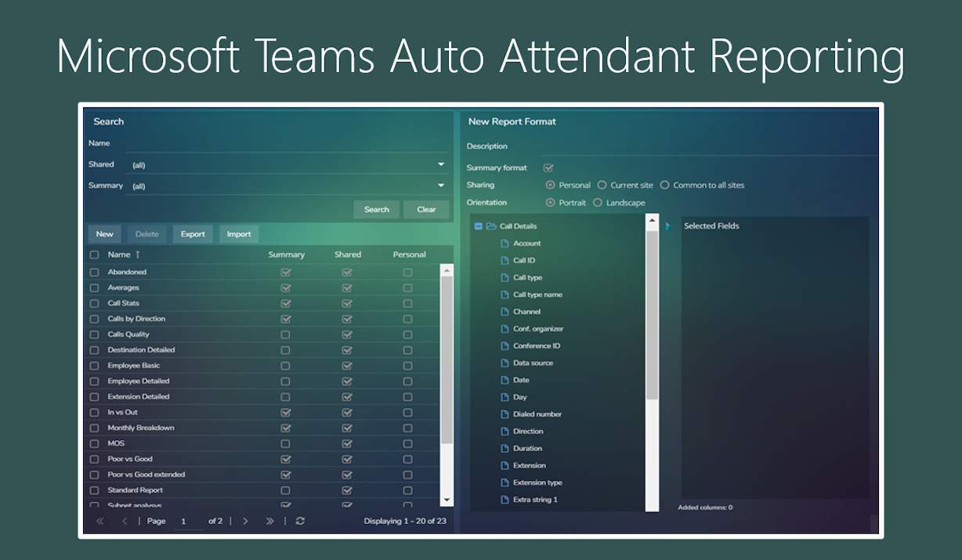Select the Abandoned report row checkbox
This screenshot has width=962, height=560.
[93, 272]
